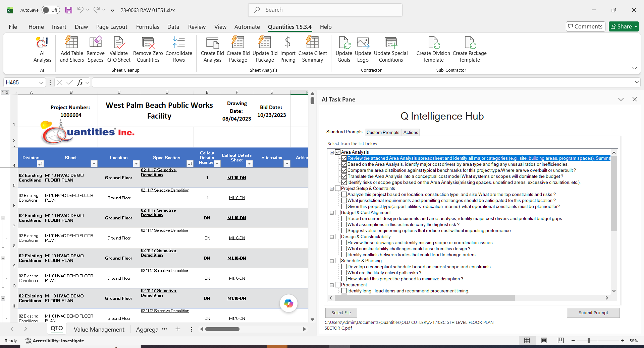Screen dimensions: 644x348
Task: Open the Copilot floating button
Action: click(288, 303)
